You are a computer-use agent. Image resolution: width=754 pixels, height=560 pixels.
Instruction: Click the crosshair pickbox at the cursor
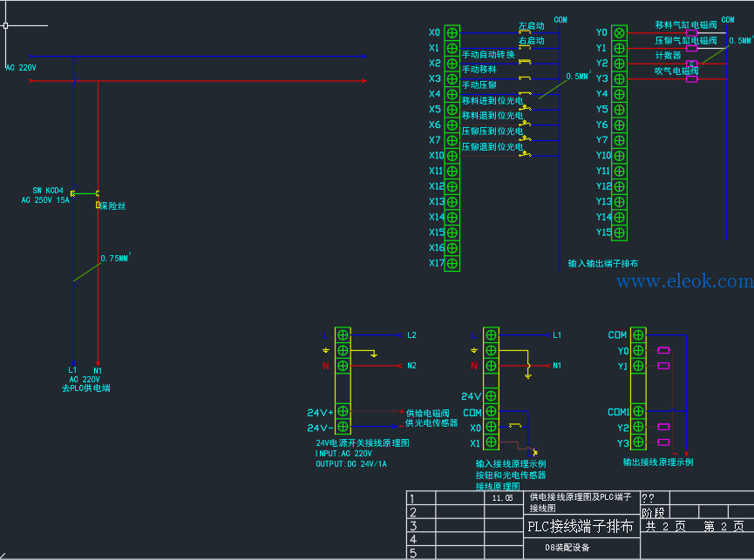click(x=6, y=25)
